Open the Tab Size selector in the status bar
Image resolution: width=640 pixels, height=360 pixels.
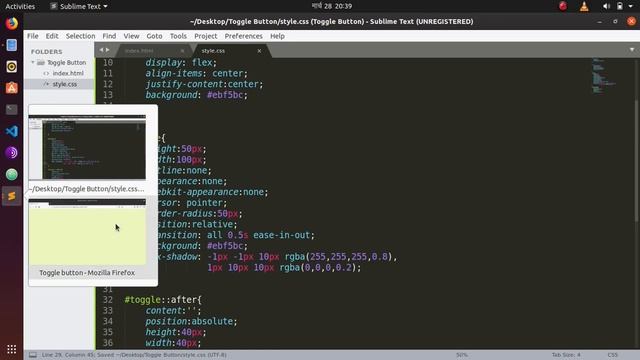(x=566, y=355)
